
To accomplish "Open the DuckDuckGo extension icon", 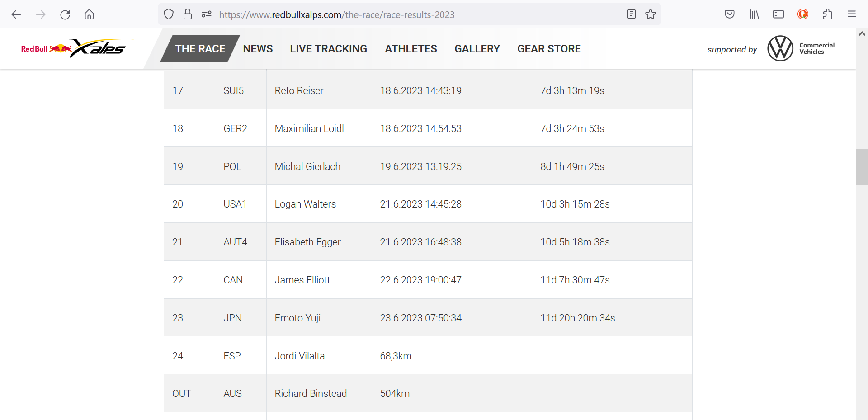I will tap(803, 14).
